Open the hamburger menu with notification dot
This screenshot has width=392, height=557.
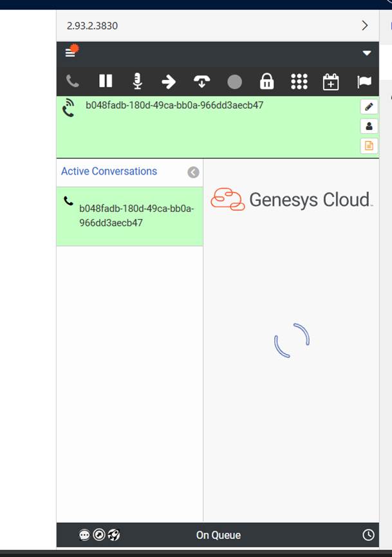(71, 52)
